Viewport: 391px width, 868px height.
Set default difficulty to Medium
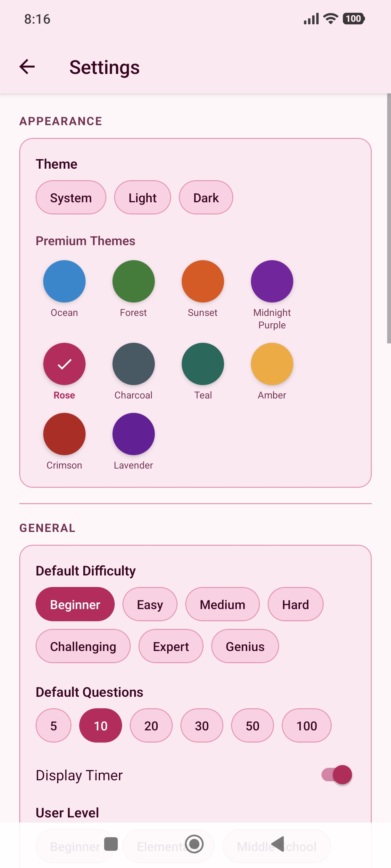(x=222, y=604)
